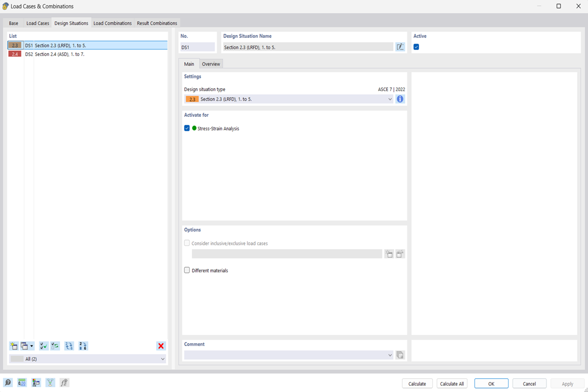Click the fx formula icon
Viewport: 588px width, 392px height.
tap(64, 383)
